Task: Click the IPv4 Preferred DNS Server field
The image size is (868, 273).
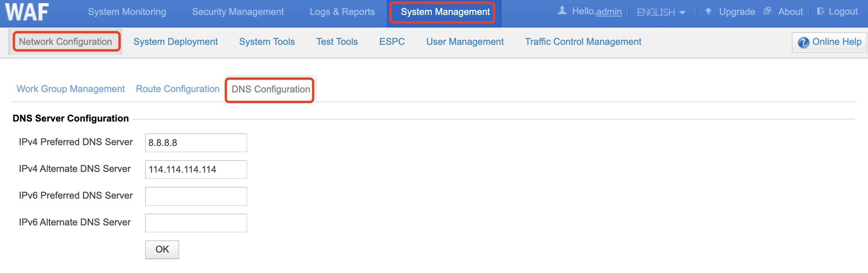Action: (196, 143)
